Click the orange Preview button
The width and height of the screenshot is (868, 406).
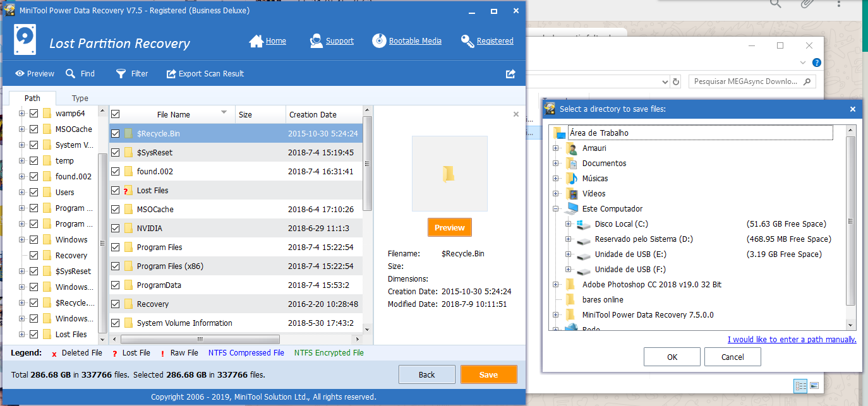click(x=450, y=228)
